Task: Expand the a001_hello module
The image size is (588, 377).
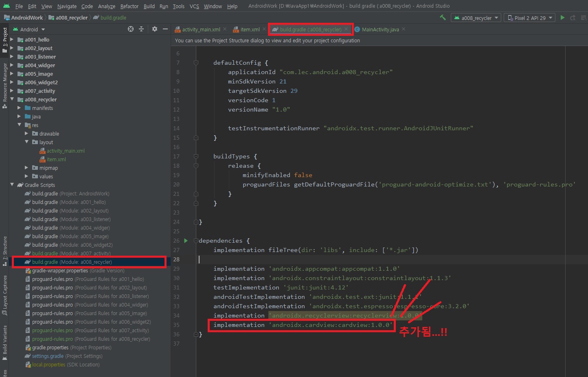Action: tap(12, 39)
